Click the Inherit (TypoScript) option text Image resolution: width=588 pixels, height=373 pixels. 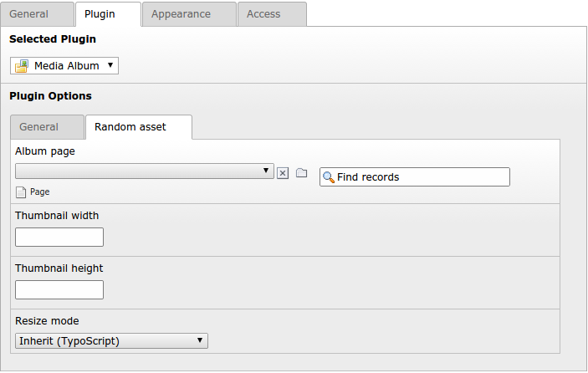[69, 341]
